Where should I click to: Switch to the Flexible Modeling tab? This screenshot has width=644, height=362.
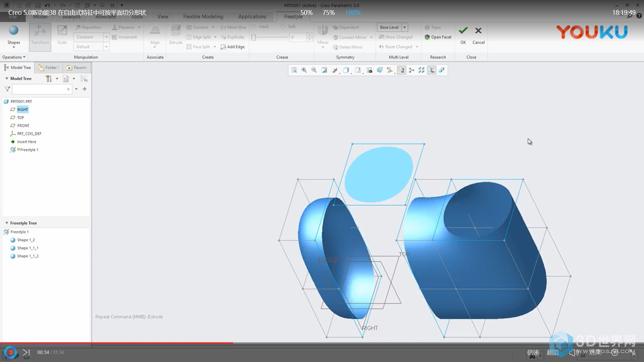click(203, 16)
